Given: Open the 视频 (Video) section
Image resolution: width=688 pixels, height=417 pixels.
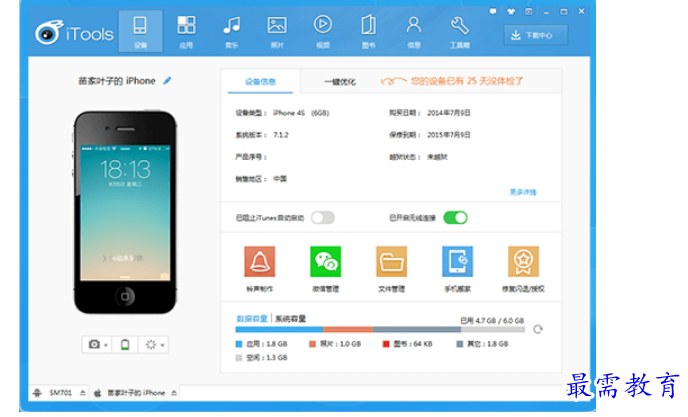Looking at the screenshot, I should click(323, 31).
